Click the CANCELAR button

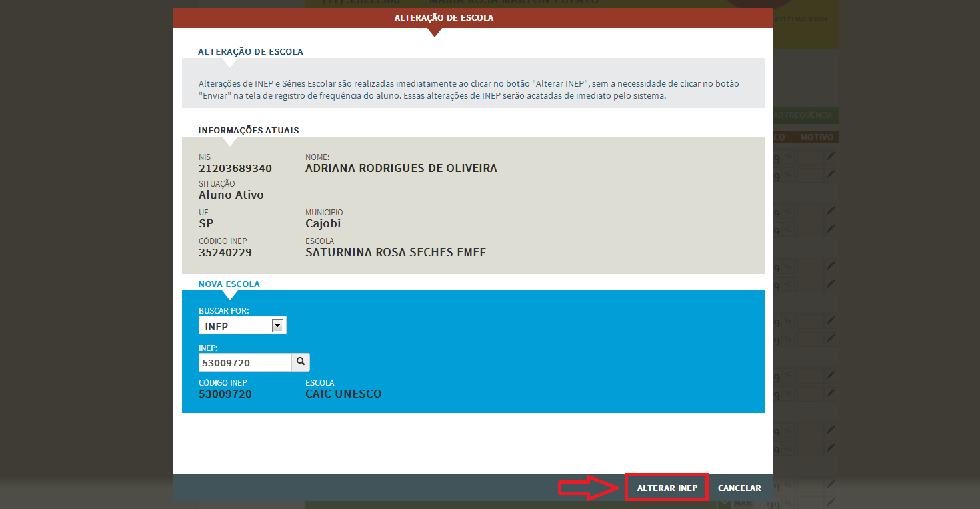click(x=739, y=488)
